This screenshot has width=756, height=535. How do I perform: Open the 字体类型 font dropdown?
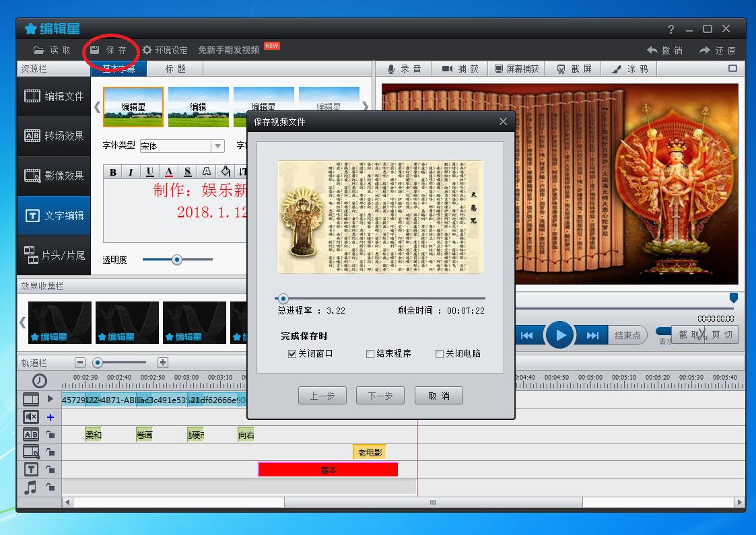click(217, 146)
